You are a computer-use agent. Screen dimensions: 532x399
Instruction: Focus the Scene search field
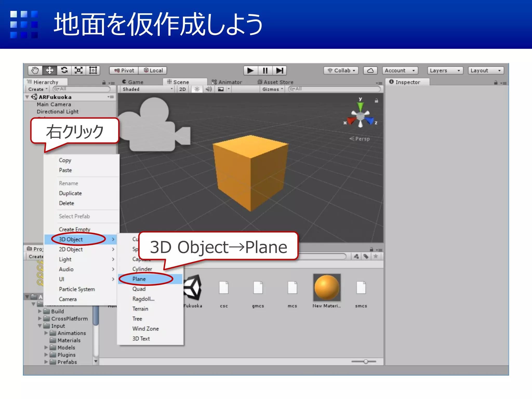pos(334,89)
